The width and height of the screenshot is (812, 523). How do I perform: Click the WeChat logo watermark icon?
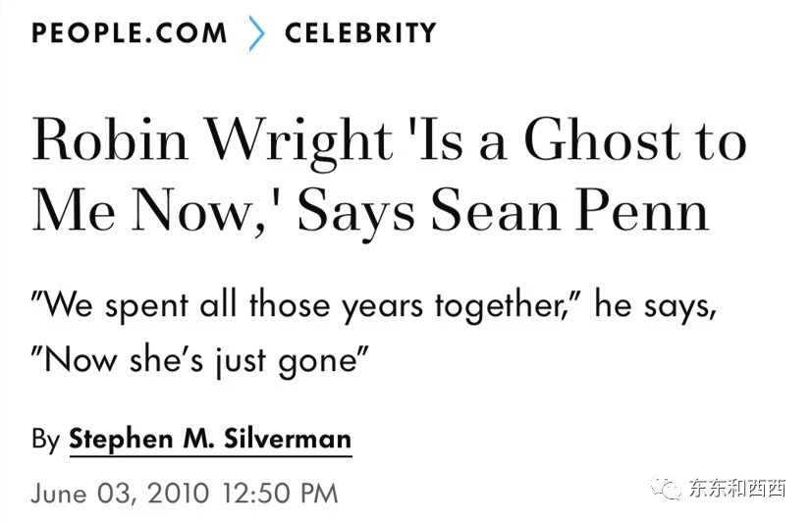point(666,488)
